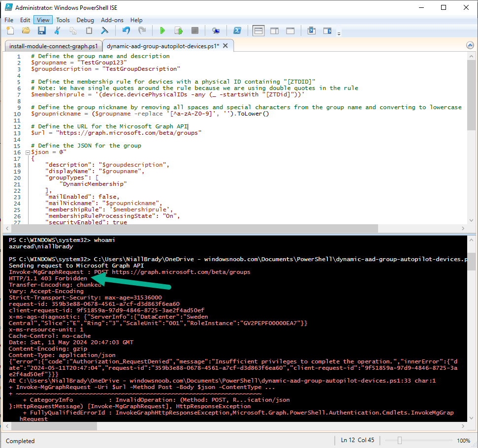Click the "whoami" command in the console

(x=104, y=240)
